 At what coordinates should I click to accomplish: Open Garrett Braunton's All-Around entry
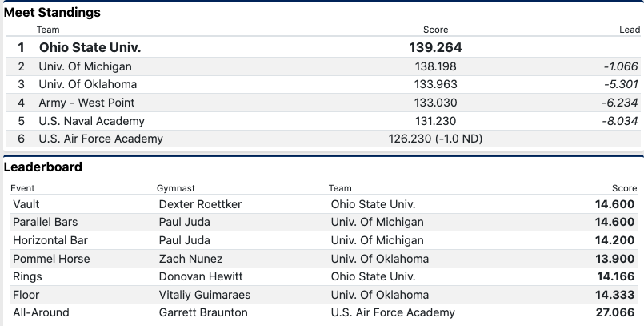(x=203, y=312)
